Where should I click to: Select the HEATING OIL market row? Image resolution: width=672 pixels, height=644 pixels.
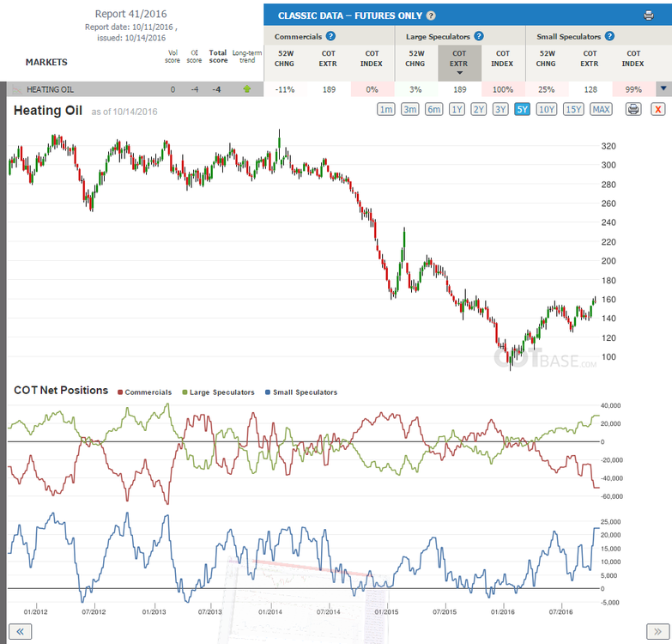(135, 89)
